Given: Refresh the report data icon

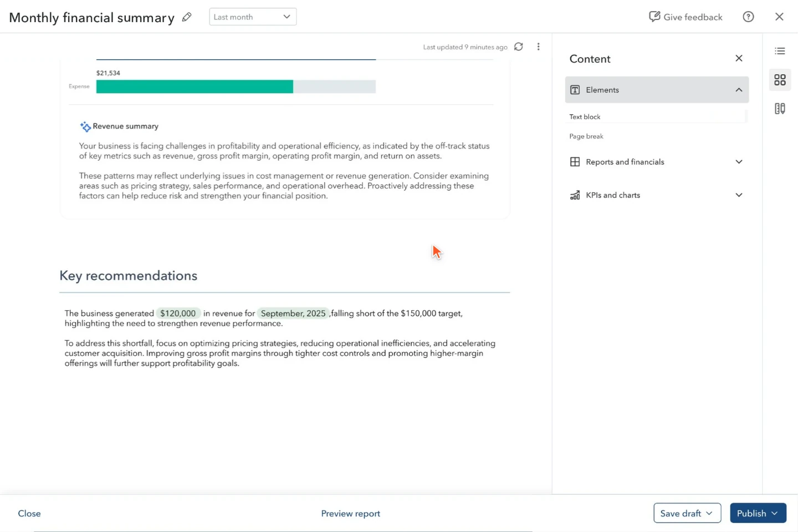Looking at the screenshot, I should click(x=519, y=47).
